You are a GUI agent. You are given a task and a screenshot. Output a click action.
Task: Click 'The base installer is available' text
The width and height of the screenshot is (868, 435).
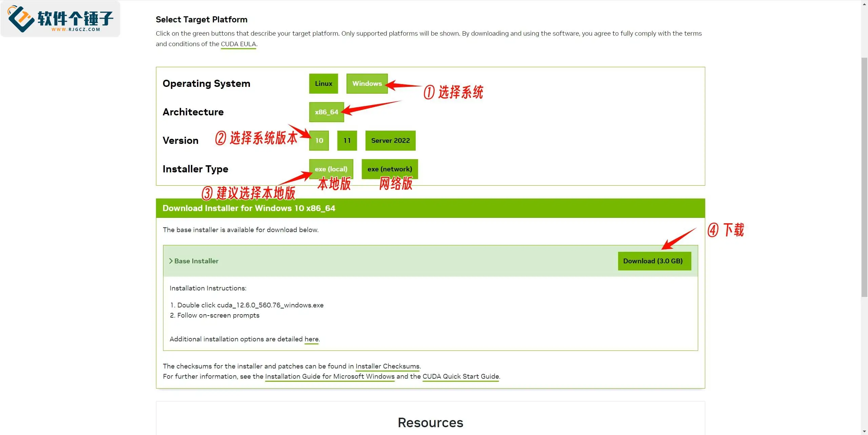point(240,230)
